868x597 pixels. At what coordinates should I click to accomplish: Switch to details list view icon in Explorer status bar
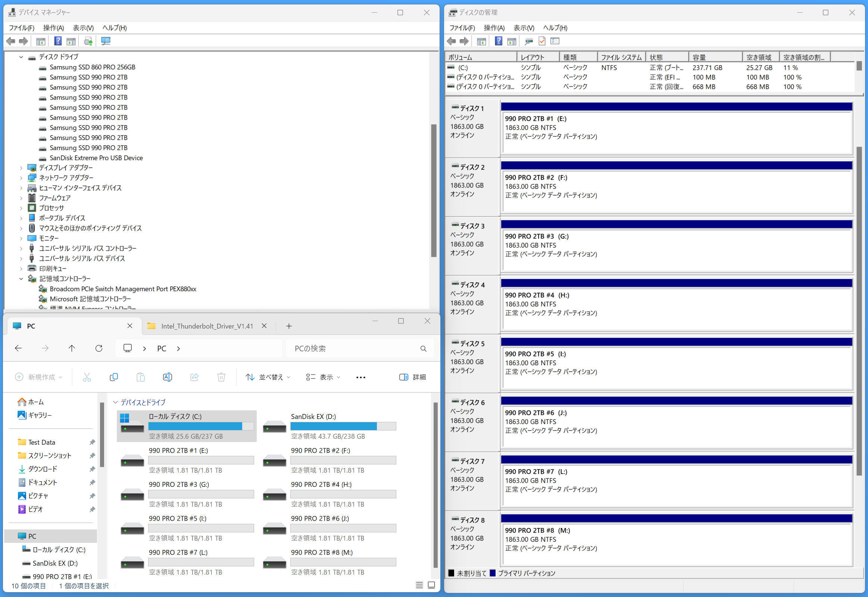coord(419,585)
